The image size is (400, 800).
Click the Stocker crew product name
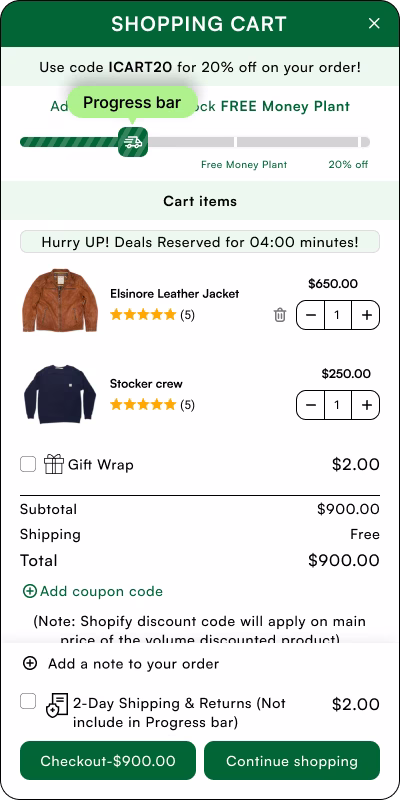click(146, 384)
